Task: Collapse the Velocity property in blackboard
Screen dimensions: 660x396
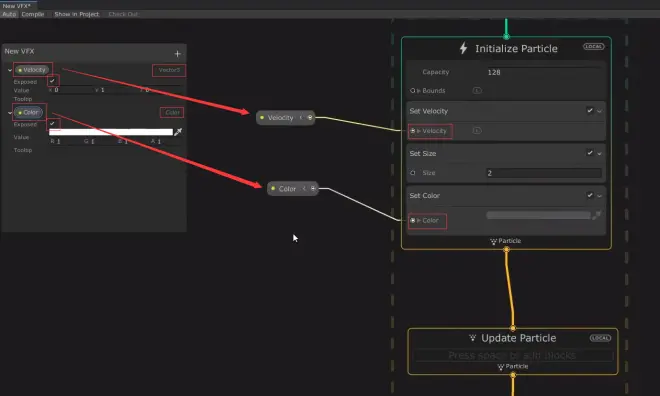Action: tap(10, 70)
